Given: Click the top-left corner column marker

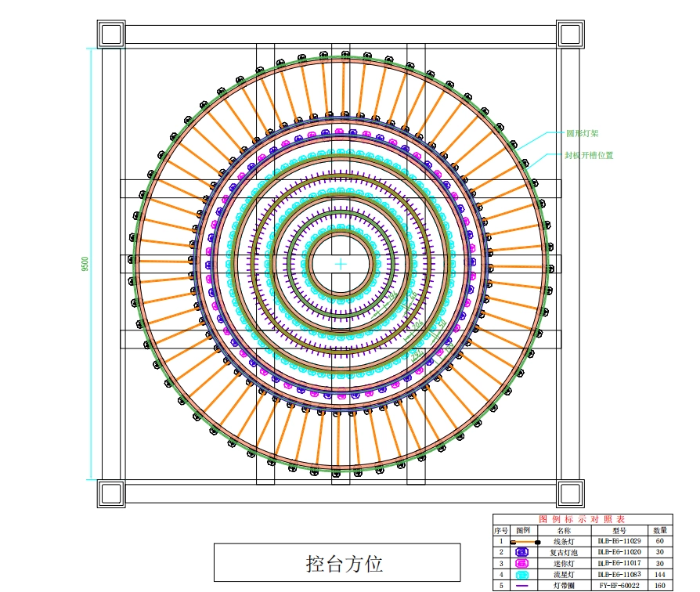Looking at the screenshot, I should (111, 33).
